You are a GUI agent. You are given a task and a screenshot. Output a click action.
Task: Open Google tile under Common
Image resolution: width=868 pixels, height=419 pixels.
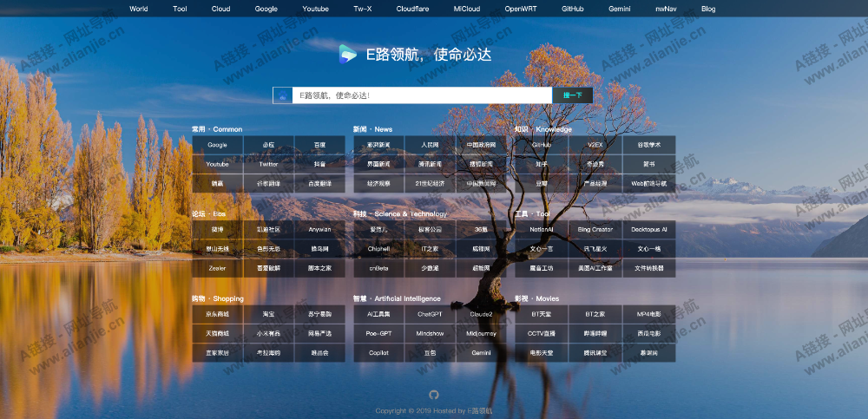[x=218, y=145]
